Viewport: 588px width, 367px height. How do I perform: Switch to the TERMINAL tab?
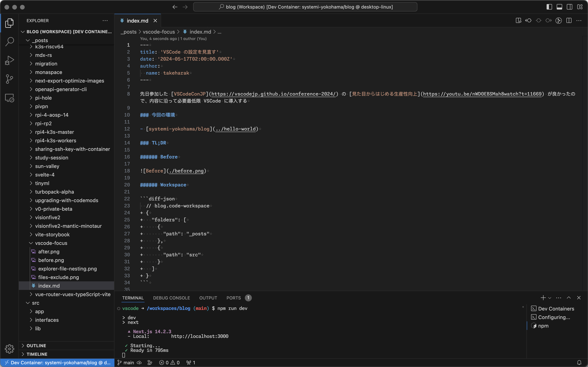pos(133,298)
